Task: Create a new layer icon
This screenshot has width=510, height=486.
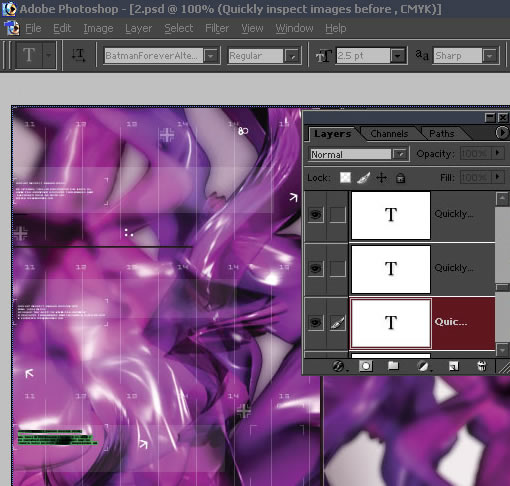Action: point(453,366)
